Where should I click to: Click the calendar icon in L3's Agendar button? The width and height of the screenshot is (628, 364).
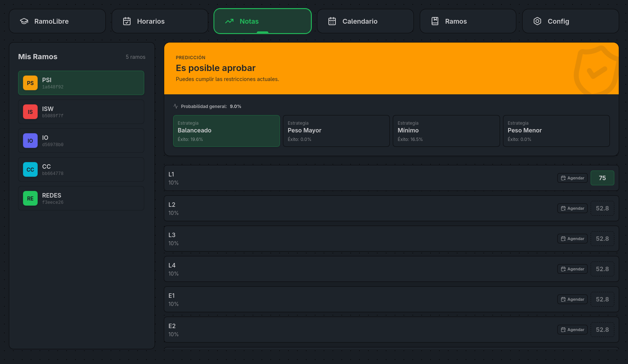pyautogui.click(x=563, y=239)
